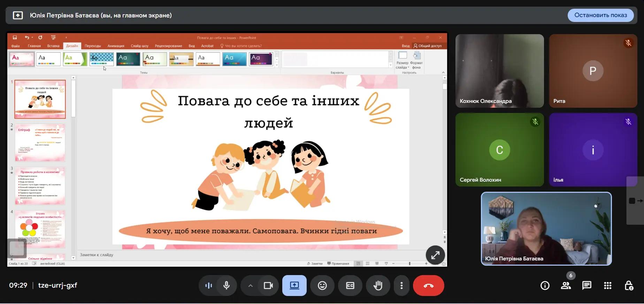This screenshot has height=304, width=644.
Task: Open the three-dot more options menu
Action: tap(401, 286)
